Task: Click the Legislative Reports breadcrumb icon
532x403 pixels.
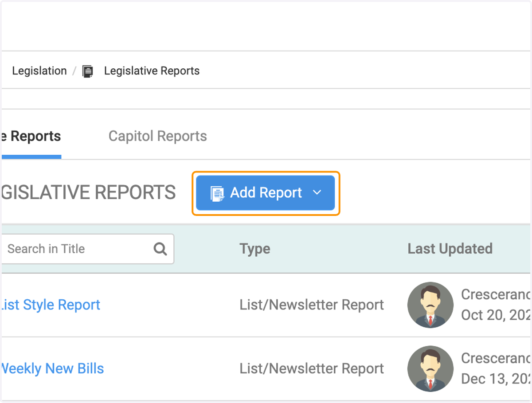Action: [x=88, y=71]
